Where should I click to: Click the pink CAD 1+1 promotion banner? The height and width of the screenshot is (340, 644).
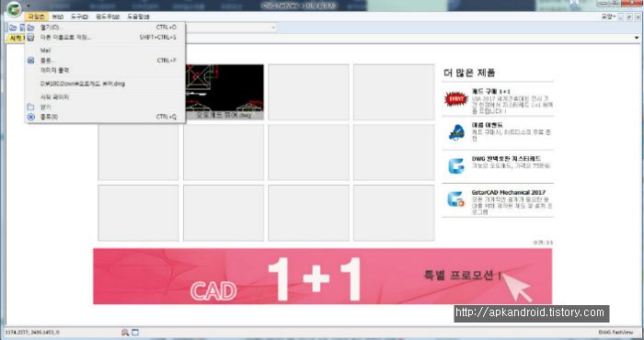(322, 276)
